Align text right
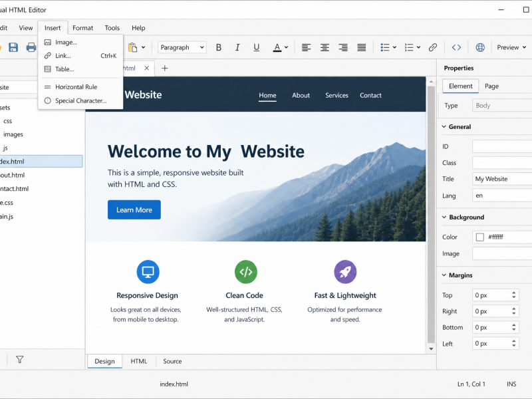This screenshot has width=532, height=399. (343, 47)
